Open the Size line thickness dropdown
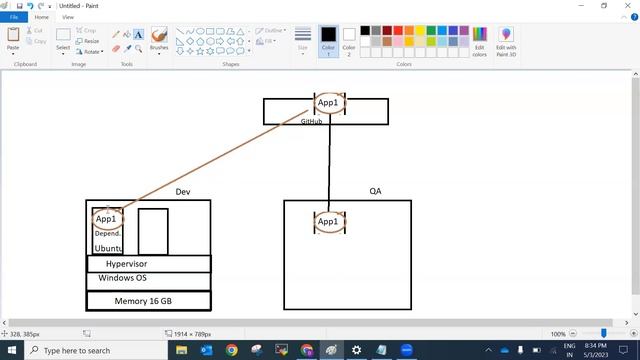This screenshot has width=640, height=360. click(303, 41)
